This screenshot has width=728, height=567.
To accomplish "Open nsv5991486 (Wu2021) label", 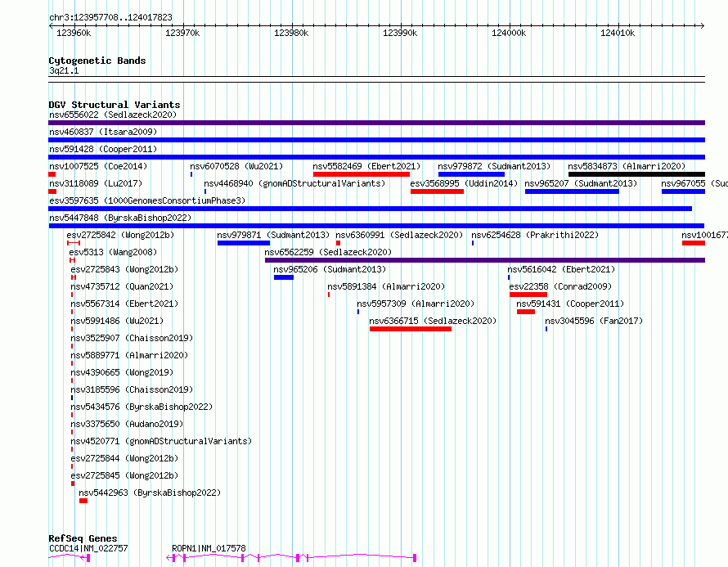I will [117, 321].
